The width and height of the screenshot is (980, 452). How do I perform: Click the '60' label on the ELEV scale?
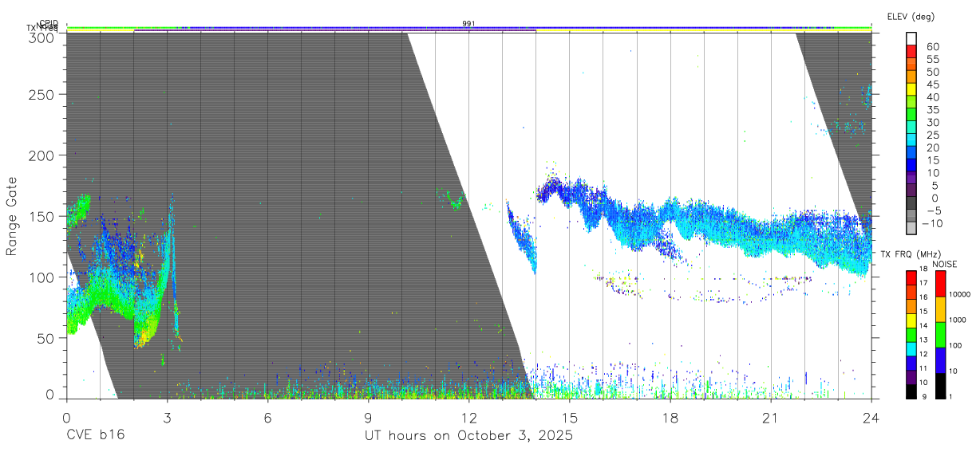(x=933, y=46)
